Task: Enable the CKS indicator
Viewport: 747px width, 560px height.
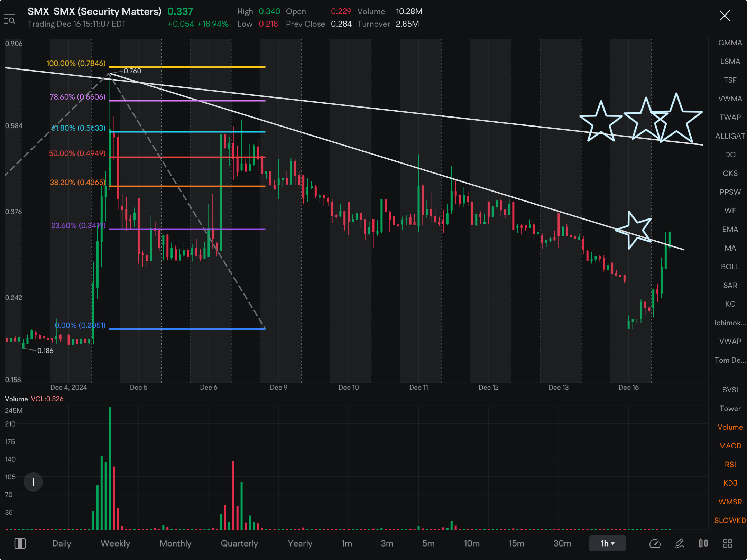Action: 730,174
